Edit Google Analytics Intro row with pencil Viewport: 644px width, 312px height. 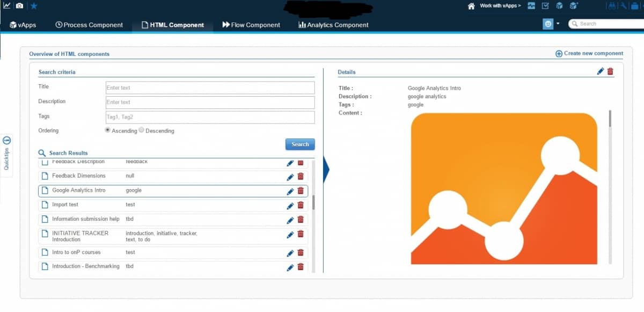(290, 191)
